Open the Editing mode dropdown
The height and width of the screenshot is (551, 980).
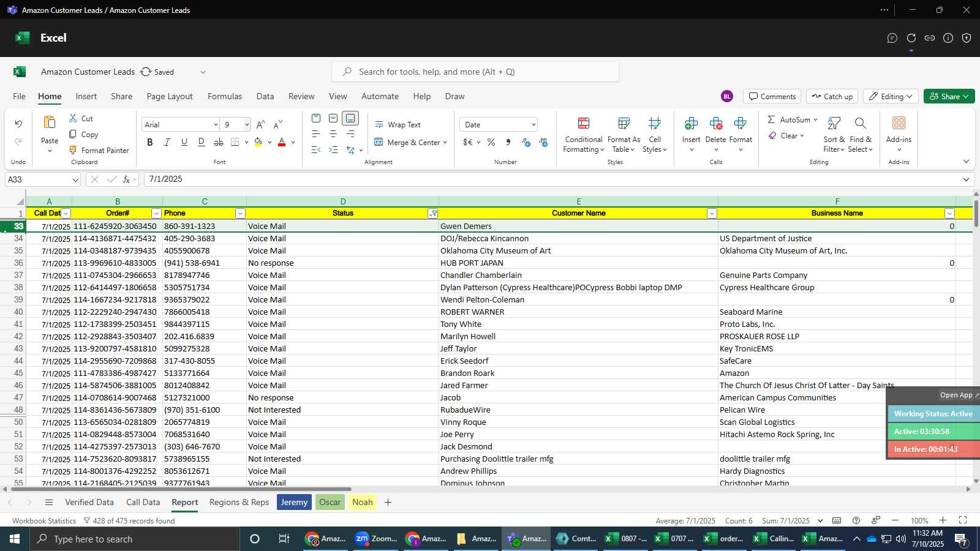pos(891,96)
